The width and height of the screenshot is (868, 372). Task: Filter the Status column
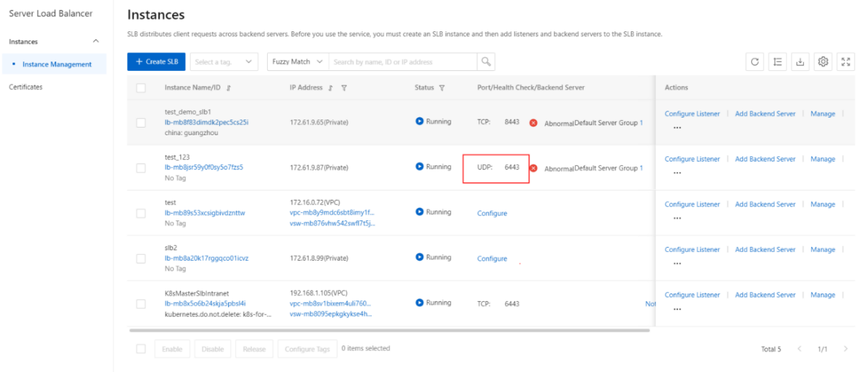(x=442, y=88)
